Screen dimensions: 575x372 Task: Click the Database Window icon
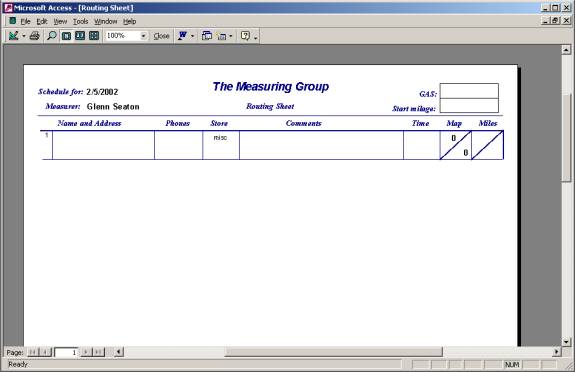(207, 36)
